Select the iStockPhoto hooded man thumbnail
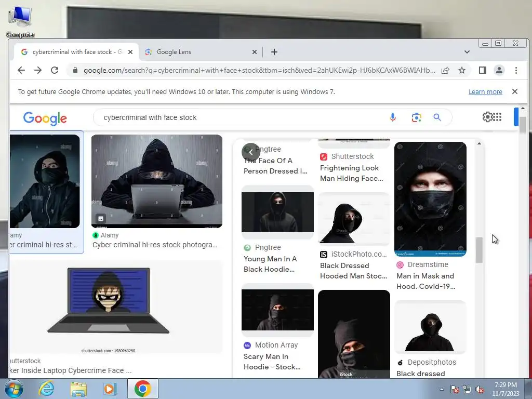Image resolution: width=532 pixels, height=399 pixels. pyautogui.click(x=354, y=219)
